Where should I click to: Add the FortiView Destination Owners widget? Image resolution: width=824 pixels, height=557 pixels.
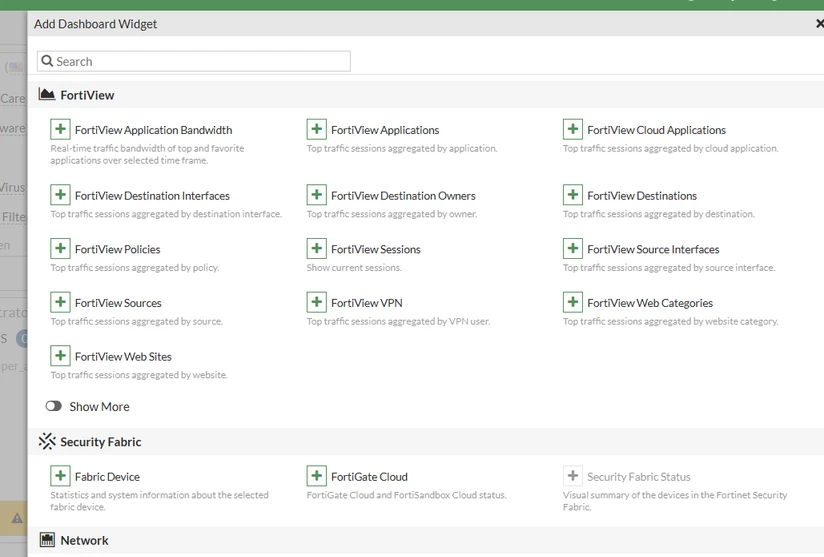pos(316,195)
